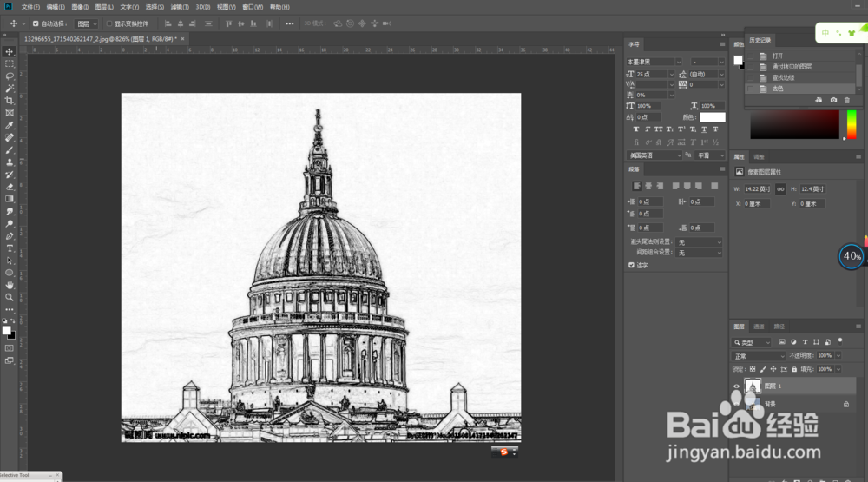Open the anti-aliasing 平滑 dropdown
Screen dimensions: 868x482
[710, 155]
